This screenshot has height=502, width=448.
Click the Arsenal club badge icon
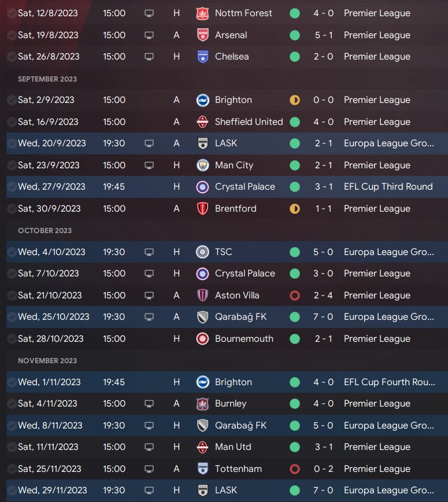coord(202,35)
